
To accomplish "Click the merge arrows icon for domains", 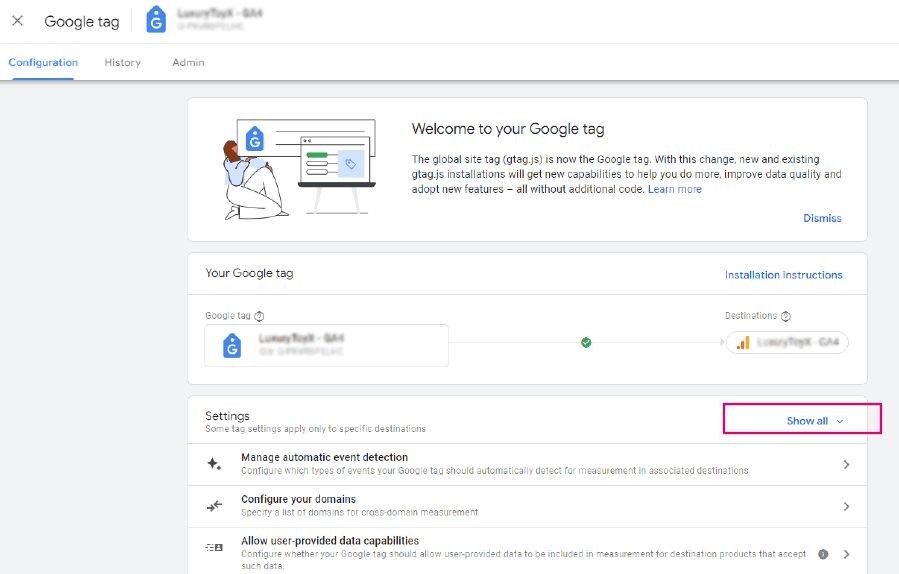I will click(x=214, y=506).
